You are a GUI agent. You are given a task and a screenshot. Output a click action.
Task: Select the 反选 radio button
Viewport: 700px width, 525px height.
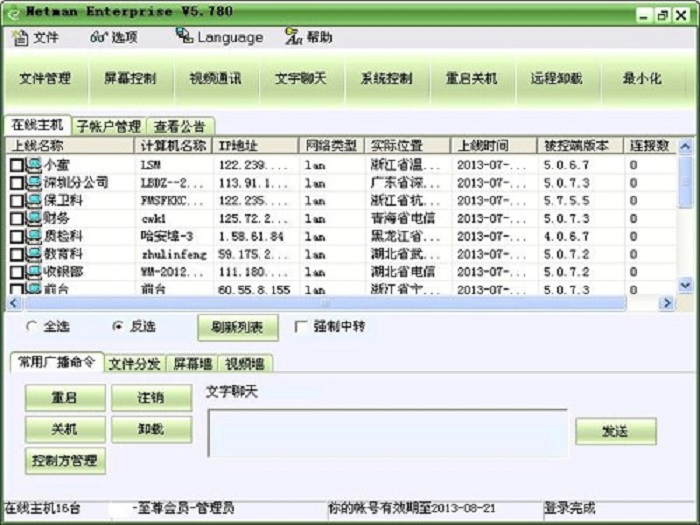(118, 326)
